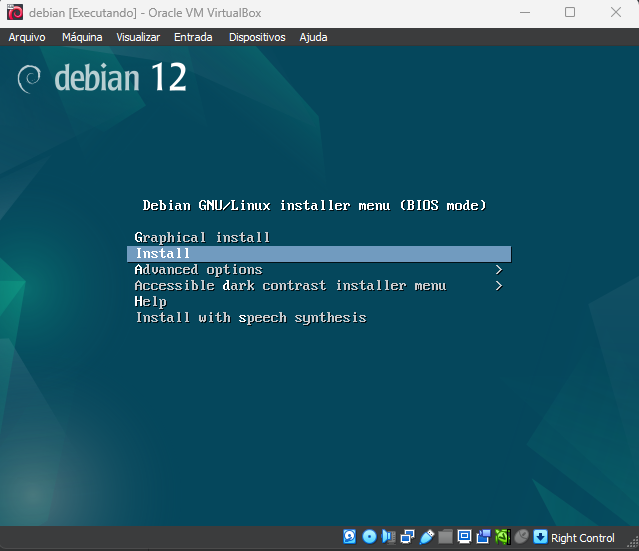The image size is (639, 551).
Task: Close the VirtualBox window
Action: [x=616, y=13]
